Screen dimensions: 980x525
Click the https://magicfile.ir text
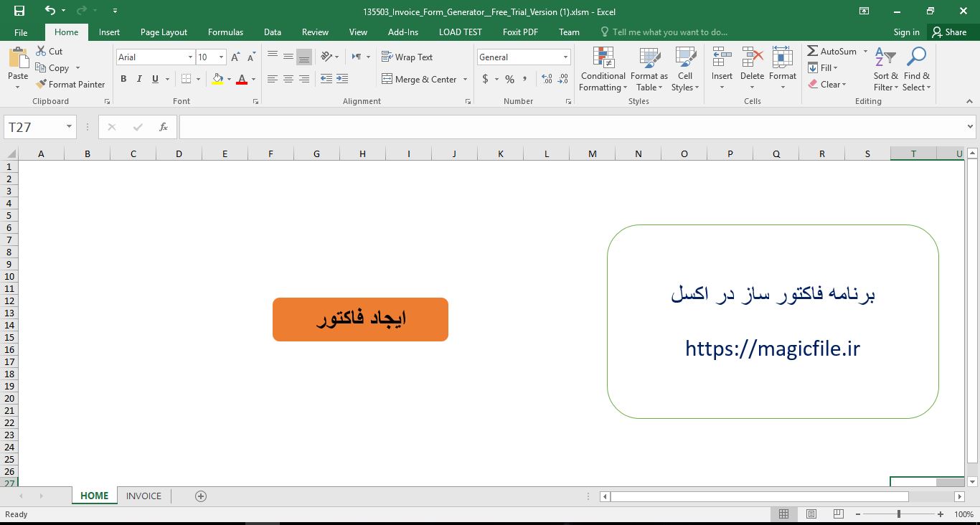773,349
